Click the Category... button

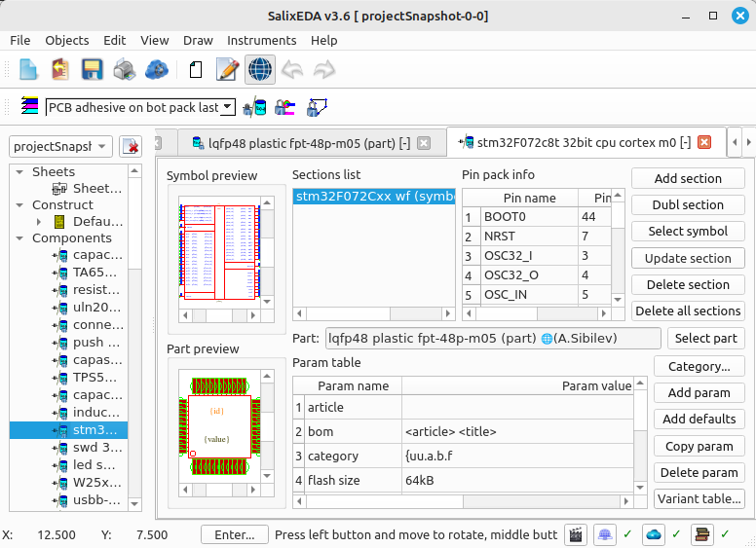pyautogui.click(x=699, y=367)
